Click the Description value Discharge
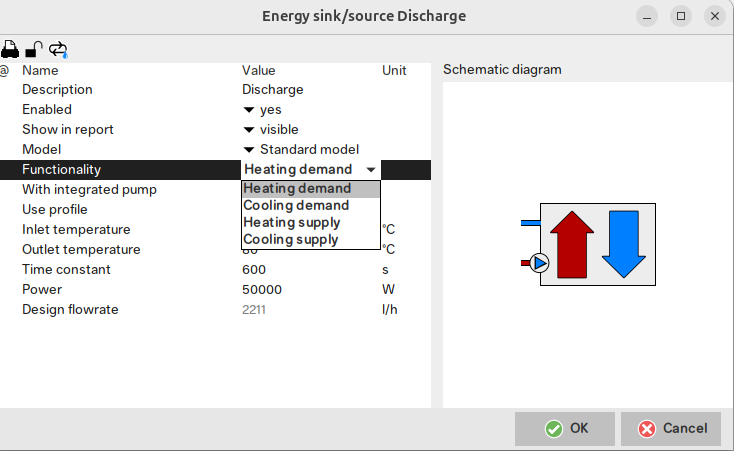 click(x=272, y=90)
